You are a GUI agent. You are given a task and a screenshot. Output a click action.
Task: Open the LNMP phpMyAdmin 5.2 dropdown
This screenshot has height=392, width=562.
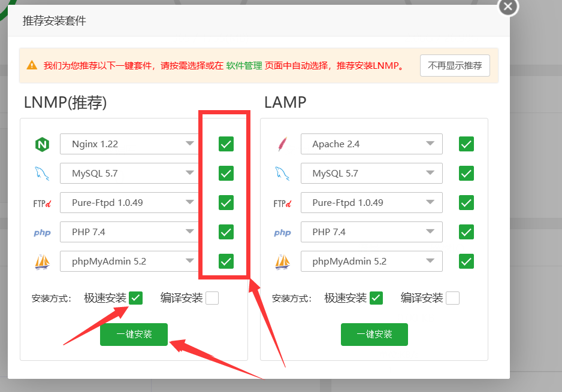(x=129, y=262)
